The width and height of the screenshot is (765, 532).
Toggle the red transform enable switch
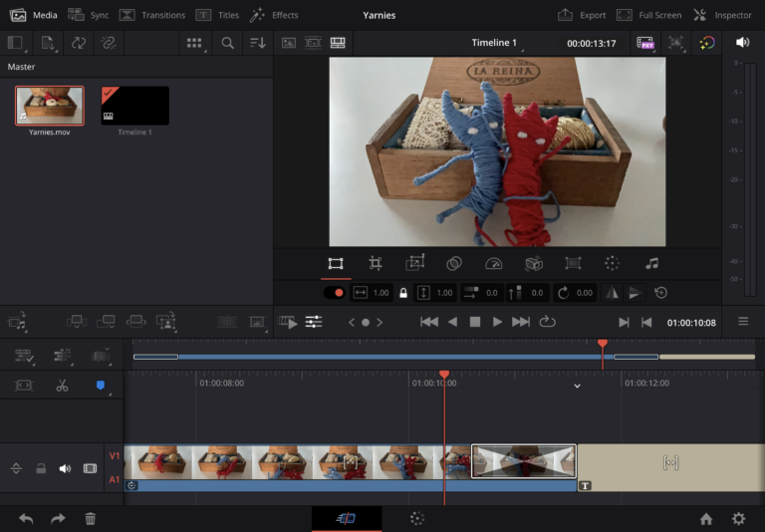tap(335, 293)
